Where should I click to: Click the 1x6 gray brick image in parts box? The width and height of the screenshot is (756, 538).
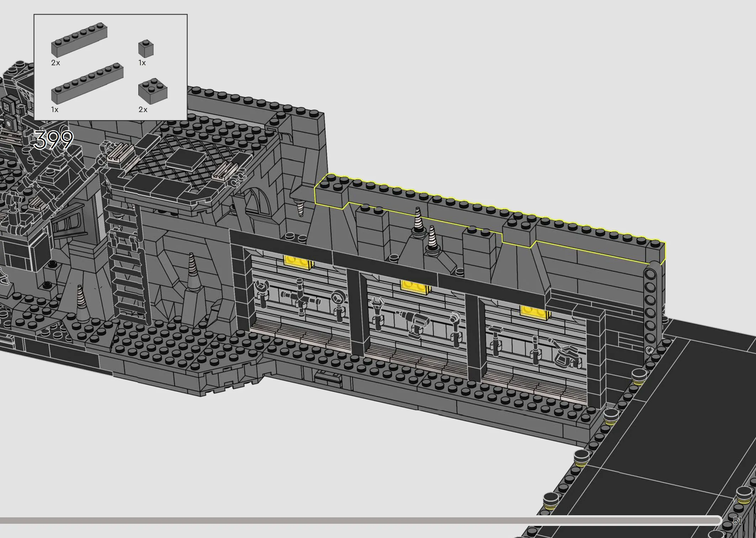[x=79, y=40]
